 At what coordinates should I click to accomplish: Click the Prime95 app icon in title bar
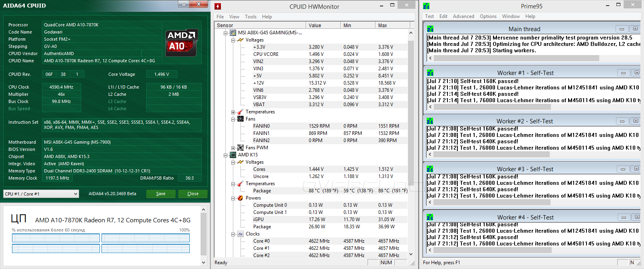426,6
